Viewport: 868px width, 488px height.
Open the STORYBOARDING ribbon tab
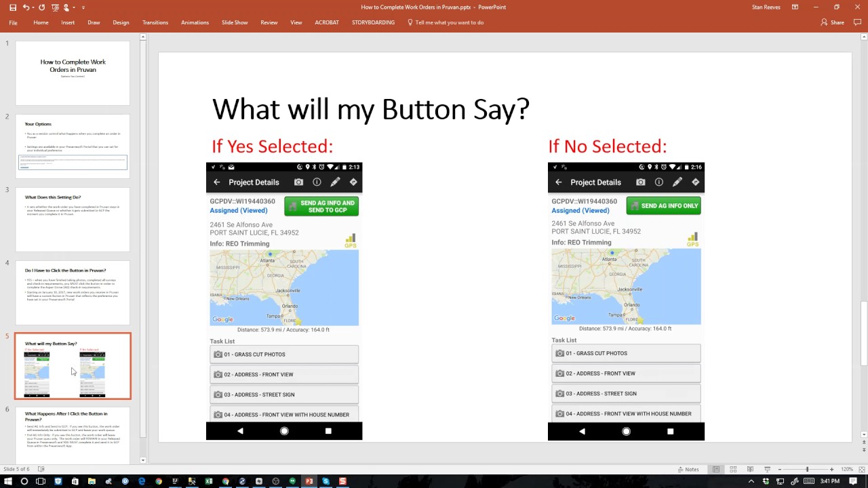pos(373,22)
